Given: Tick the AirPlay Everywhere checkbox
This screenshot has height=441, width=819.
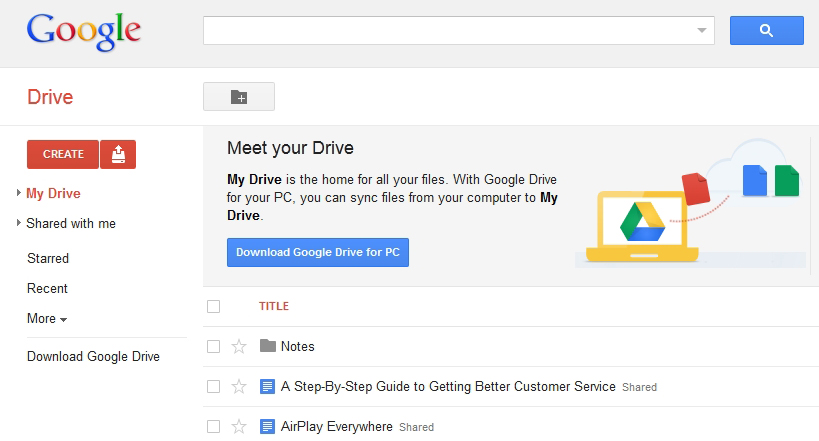Looking at the screenshot, I should tap(213, 426).
